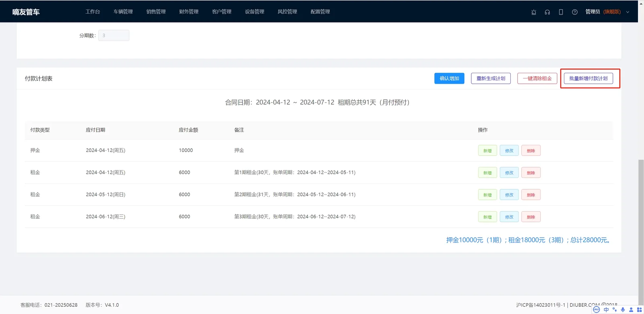Click the 一键清除租金 button
The image size is (644, 314).
pos(537,78)
